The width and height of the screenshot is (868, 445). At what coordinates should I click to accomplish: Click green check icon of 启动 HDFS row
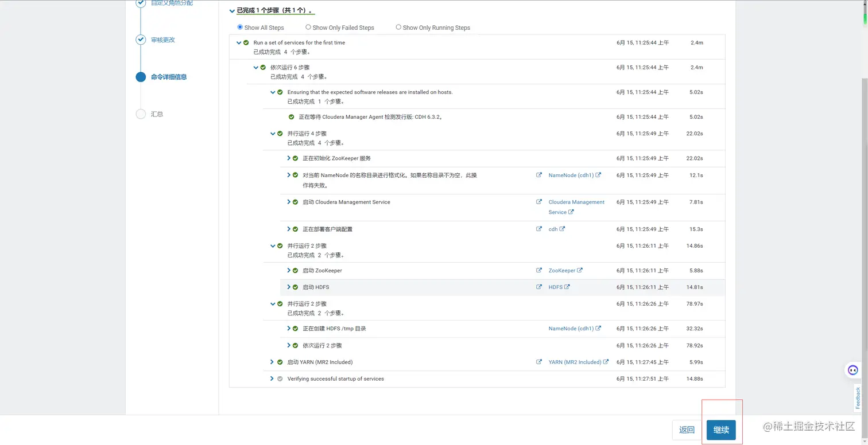click(x=296, y=287)
